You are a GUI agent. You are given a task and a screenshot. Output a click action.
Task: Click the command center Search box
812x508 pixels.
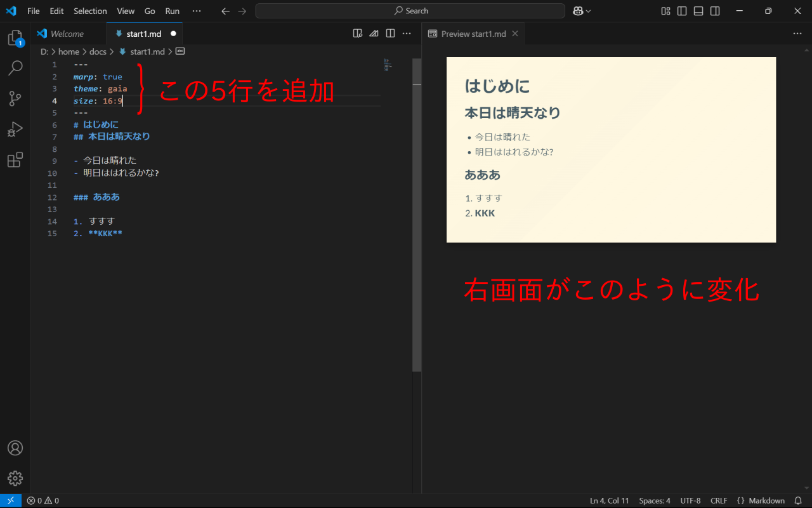tap(410, 11)
